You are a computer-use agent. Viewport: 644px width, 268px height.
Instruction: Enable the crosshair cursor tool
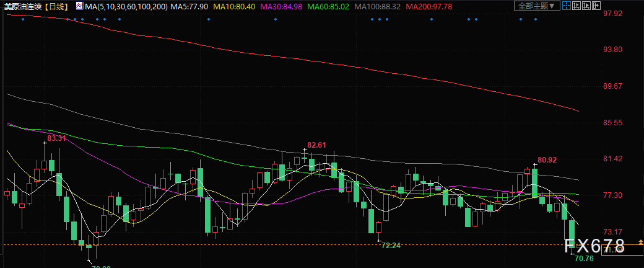click(x=567, y=6)
